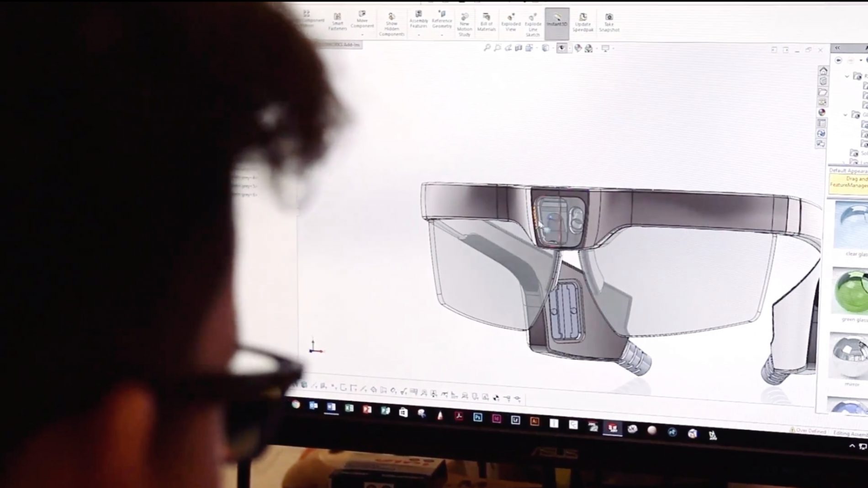
Task: Collapse the task pane with double chevron
Action: 837,47
